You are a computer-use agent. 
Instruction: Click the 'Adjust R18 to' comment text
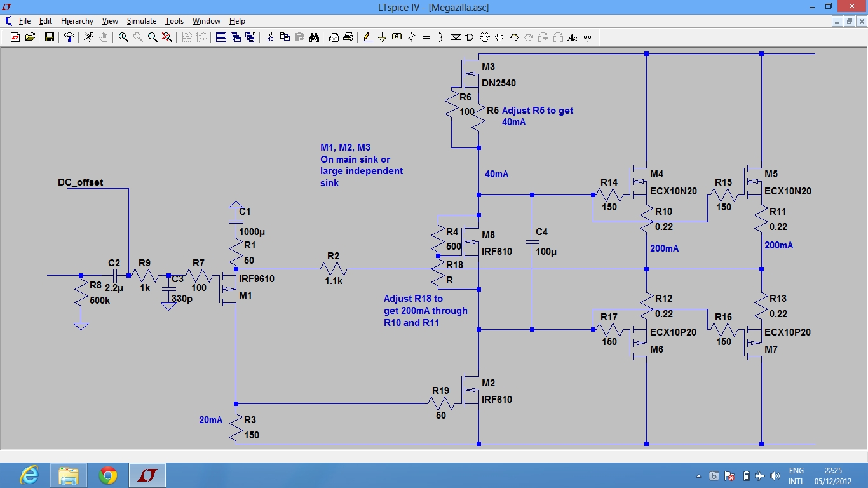413,299
